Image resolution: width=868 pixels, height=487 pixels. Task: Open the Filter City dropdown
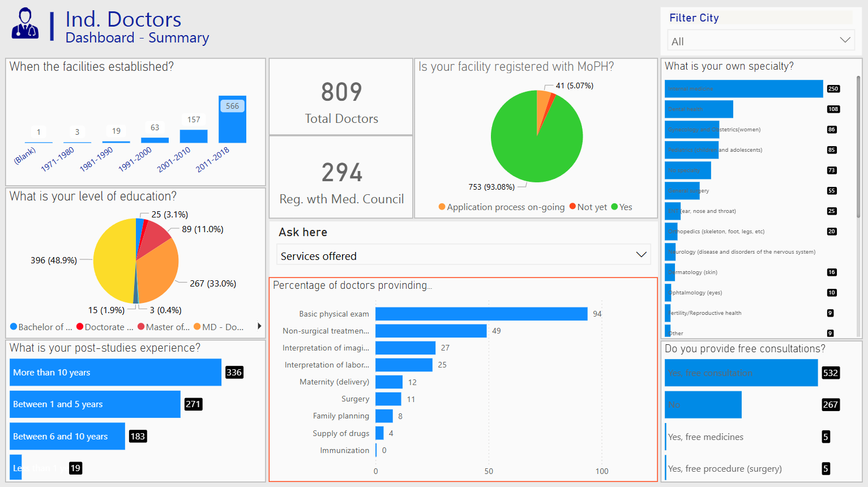760,41
